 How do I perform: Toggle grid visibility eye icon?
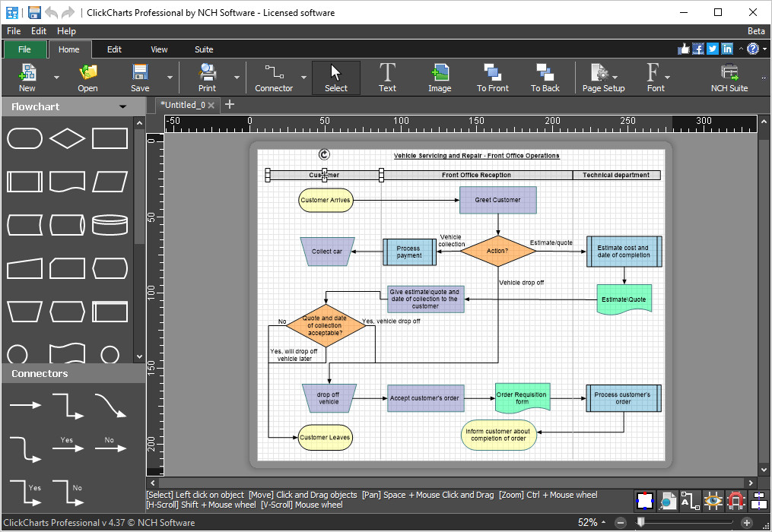713,501
